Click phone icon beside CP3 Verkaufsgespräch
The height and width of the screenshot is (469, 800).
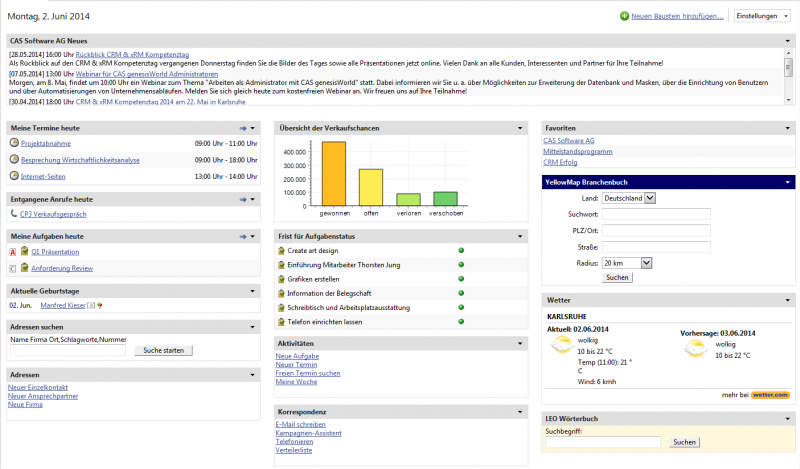[x=14, y=213]
